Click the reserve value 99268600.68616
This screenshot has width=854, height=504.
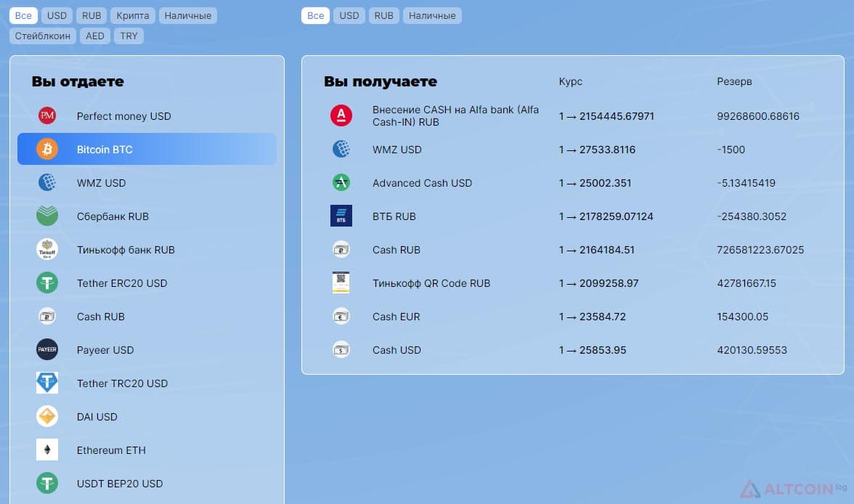pyautogui.click(x=758, y=116)
